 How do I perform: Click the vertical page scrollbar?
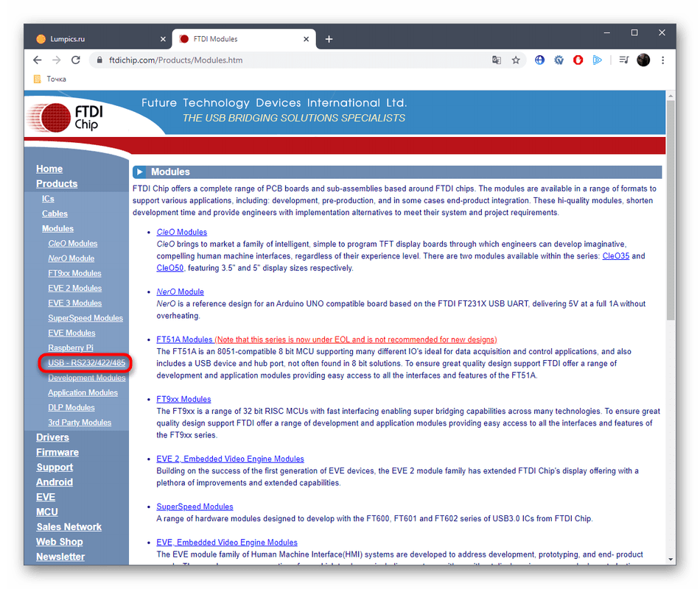[671, 214]
